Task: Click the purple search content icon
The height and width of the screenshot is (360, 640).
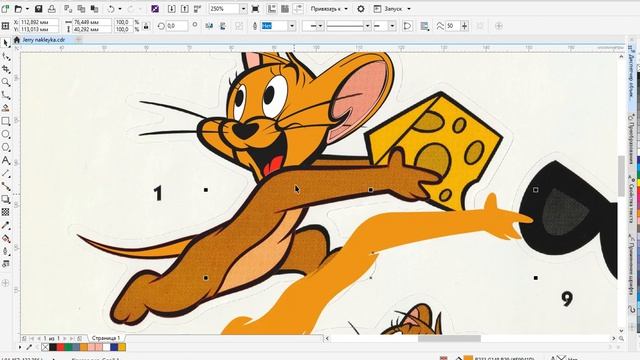Action: click(155, 9)
